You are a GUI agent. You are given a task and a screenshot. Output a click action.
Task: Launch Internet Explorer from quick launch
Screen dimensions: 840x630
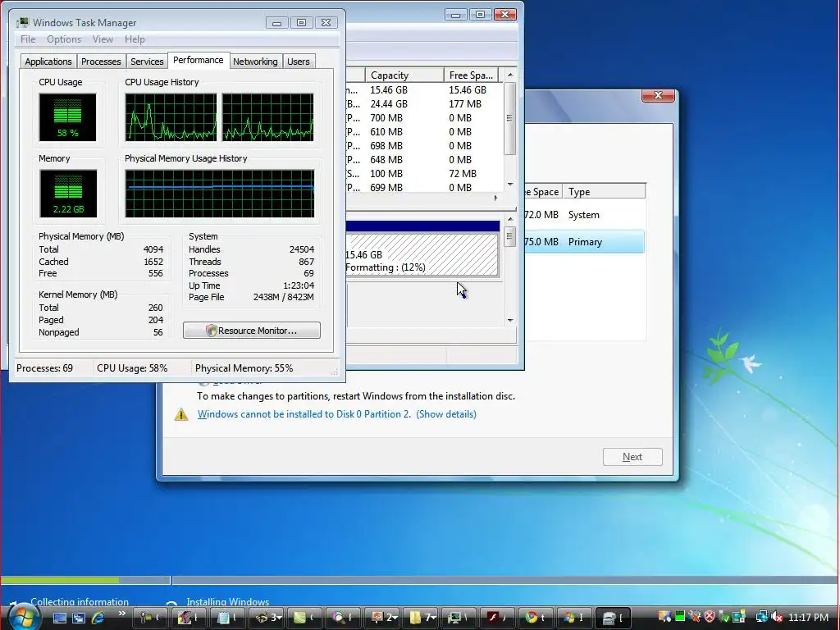coord(98,618)
